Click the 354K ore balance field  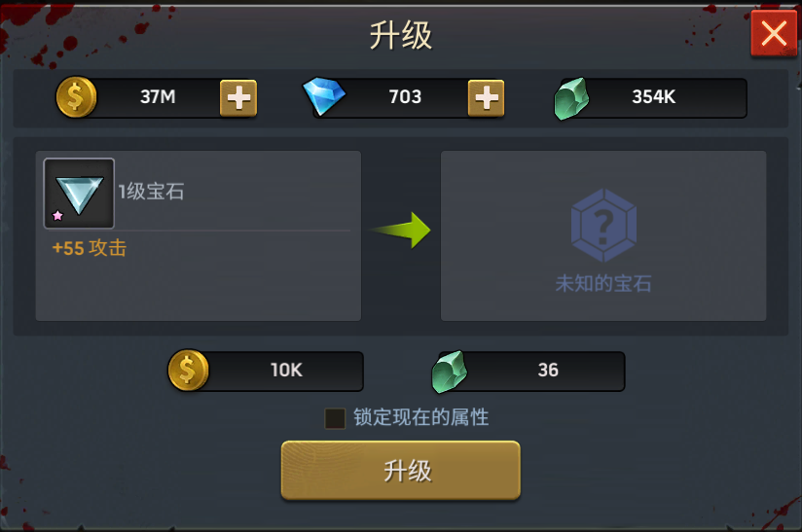pos(653,97)
